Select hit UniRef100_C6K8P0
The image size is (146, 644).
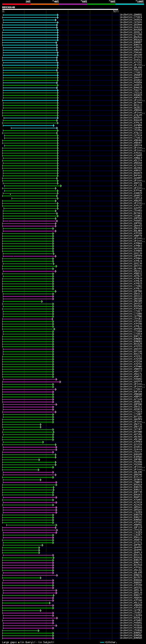click(131, 128)
